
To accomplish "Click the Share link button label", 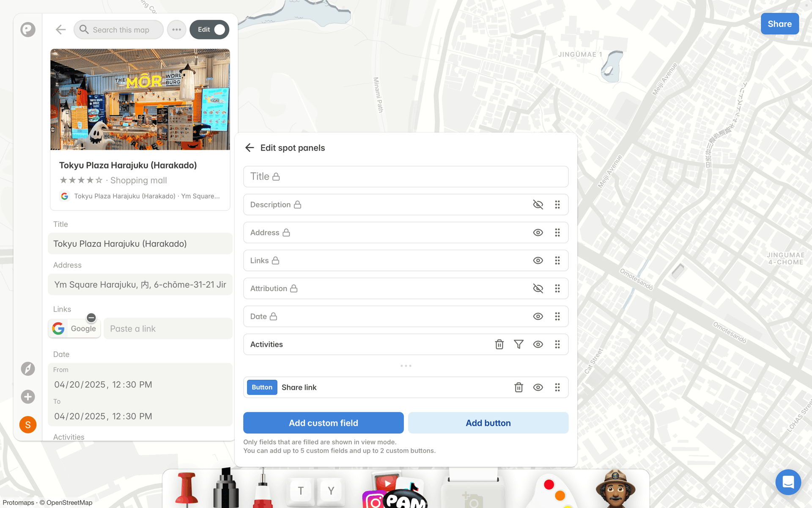I will coord(299,387).
